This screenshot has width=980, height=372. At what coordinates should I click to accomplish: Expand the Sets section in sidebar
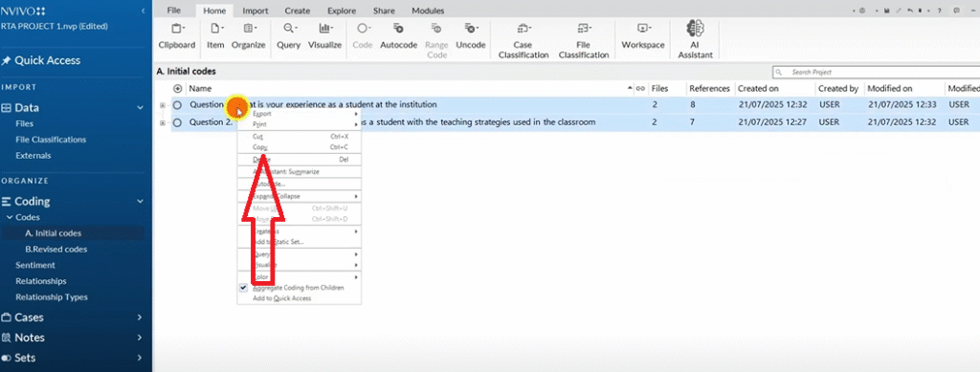point(140,358)
